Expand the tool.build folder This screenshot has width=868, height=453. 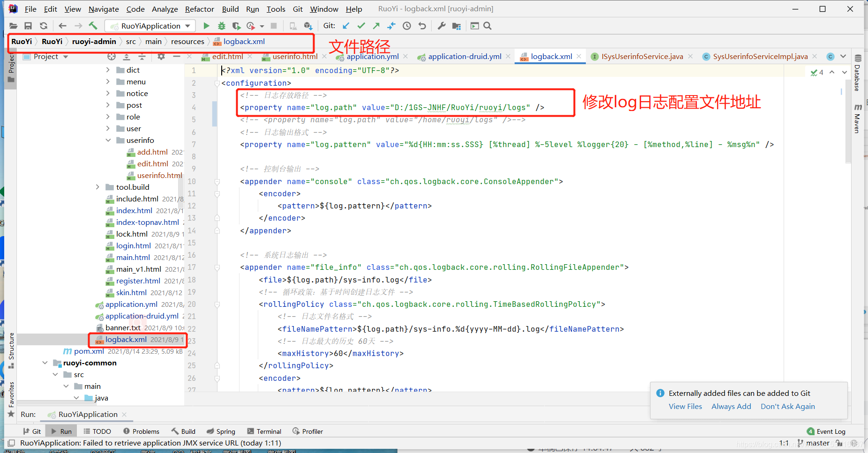coord(97,187)
